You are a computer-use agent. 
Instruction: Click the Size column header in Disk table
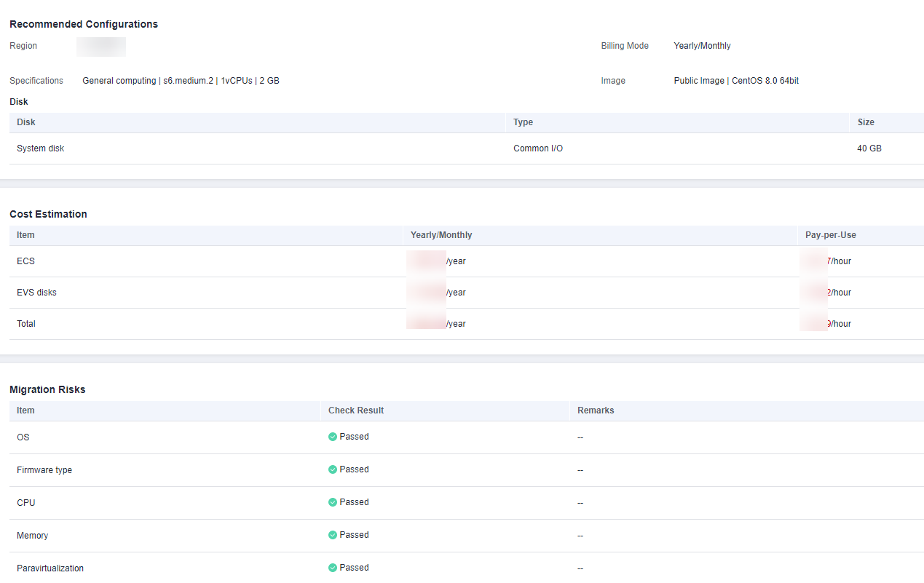point(865,122)
